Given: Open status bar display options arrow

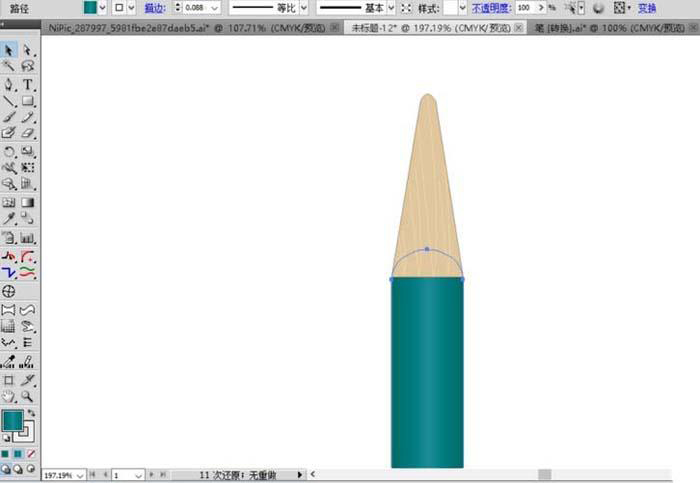Looking at the screenshot, I should coord(300,475).
